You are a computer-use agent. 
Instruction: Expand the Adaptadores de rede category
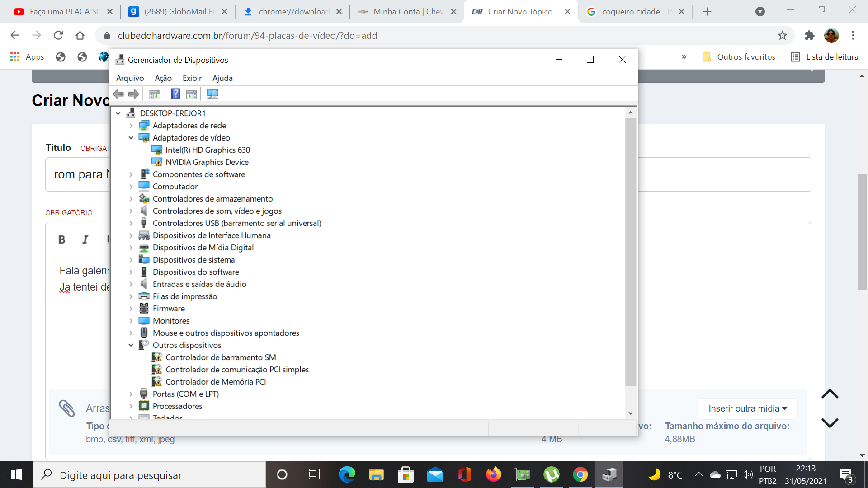tap(131, 126)
